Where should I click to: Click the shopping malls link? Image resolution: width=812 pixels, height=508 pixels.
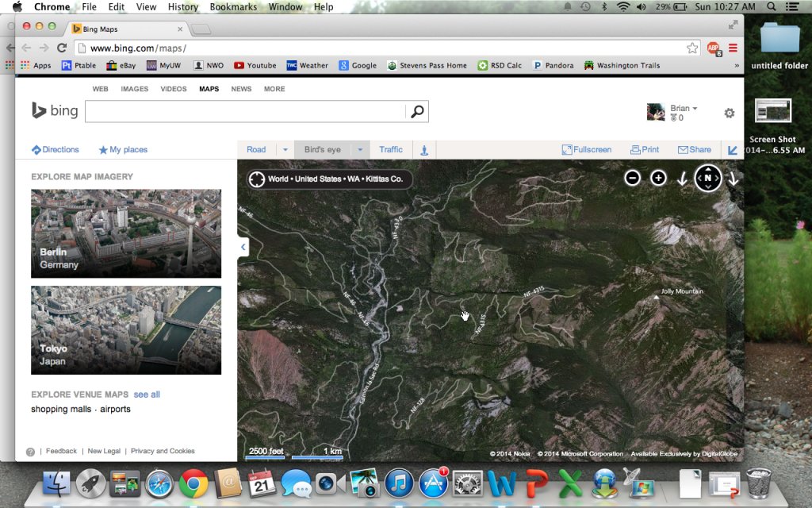tap(61, 409)
